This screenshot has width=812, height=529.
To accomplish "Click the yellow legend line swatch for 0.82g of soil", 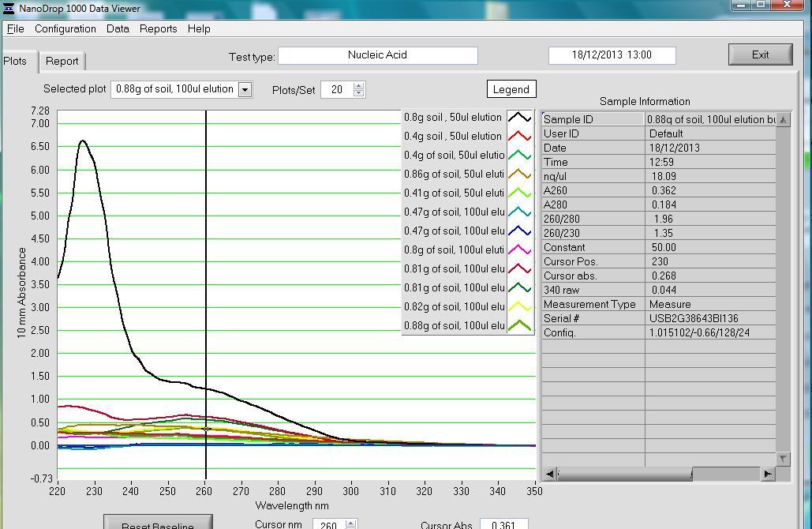I will [x=519, y=307].
